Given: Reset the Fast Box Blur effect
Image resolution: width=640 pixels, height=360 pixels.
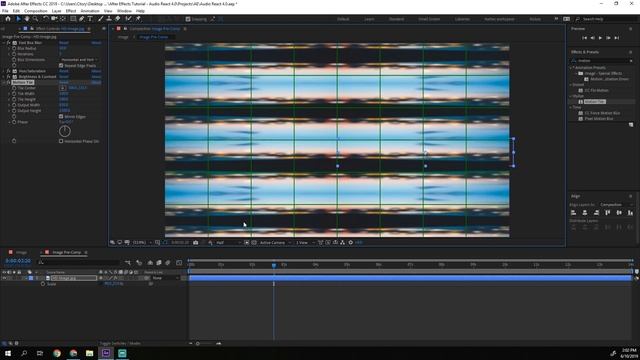Looking at the screenshot, I should [x=64, y=42].
